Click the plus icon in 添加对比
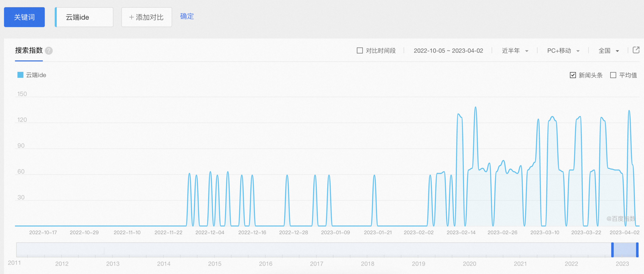This screenshot has height=274, width=644. 131,17
